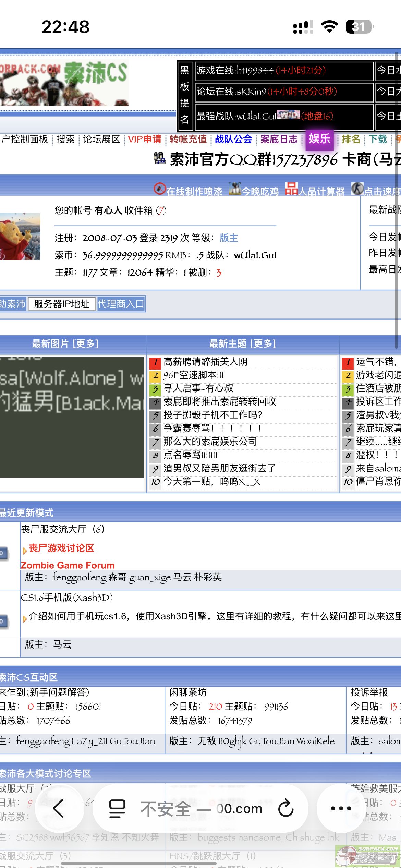Open the 收件箱 inbox link
Viewport: 401px width, 868px height.
point(139,210)
